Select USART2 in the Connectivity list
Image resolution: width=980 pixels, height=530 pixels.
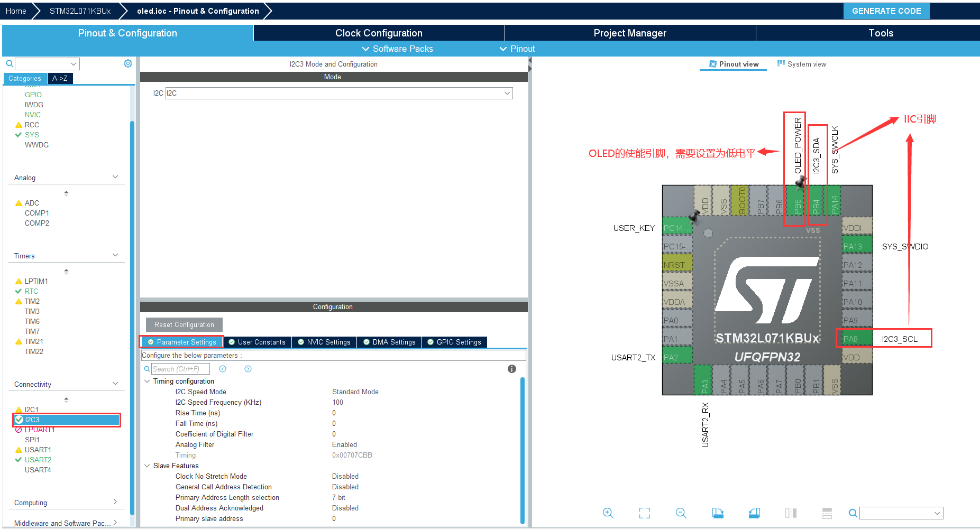tap(38, 460)
